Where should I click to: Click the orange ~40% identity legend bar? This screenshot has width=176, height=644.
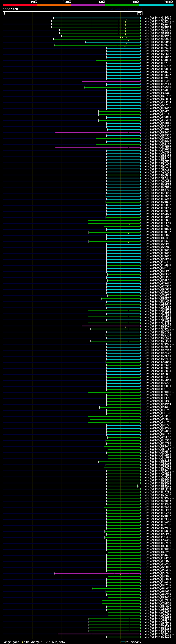pos(54,5)
